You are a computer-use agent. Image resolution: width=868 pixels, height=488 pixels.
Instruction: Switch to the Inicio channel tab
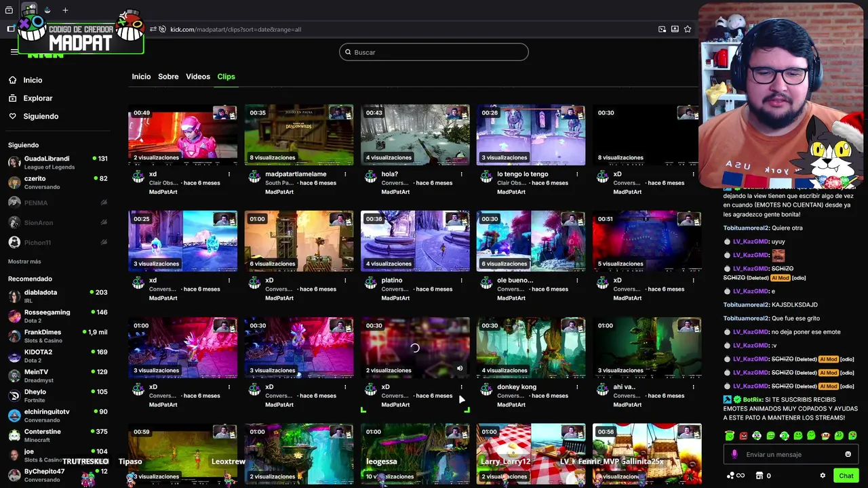tap(141, 77)
